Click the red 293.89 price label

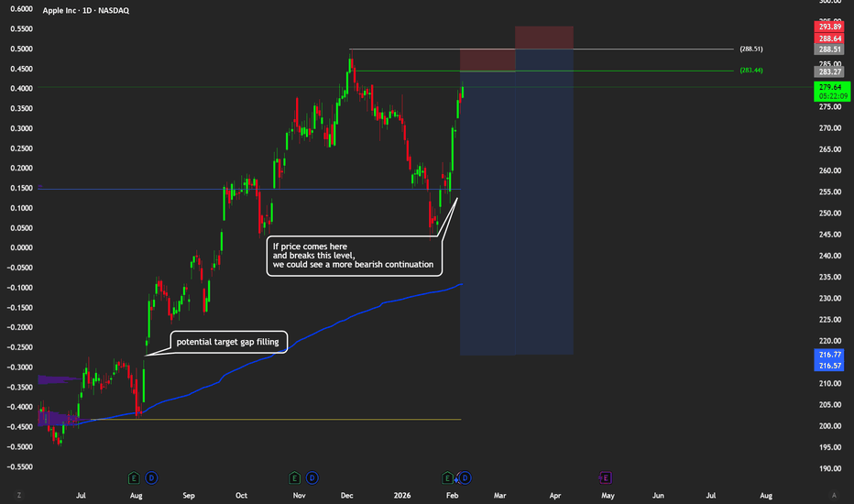[x=831, y=27]
